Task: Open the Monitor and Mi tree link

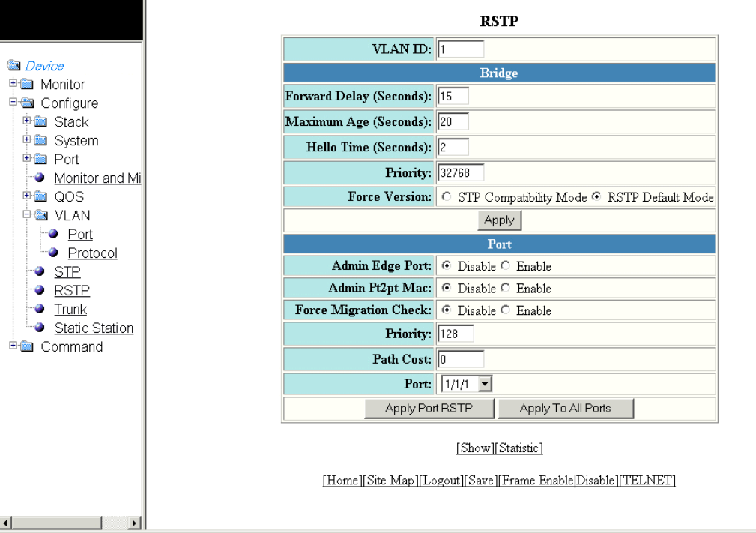Action: click(x=97, y=178)
